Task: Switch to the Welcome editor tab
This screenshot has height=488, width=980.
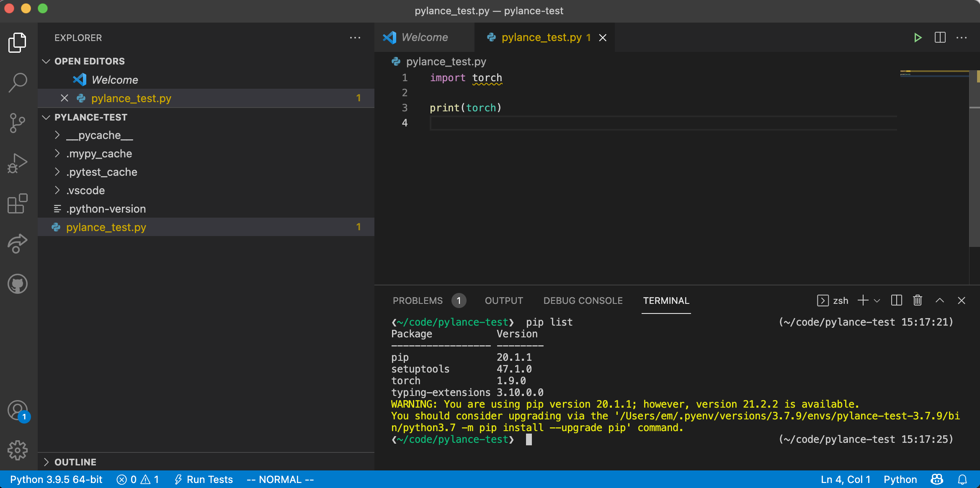Action: (x=424, y=38)
